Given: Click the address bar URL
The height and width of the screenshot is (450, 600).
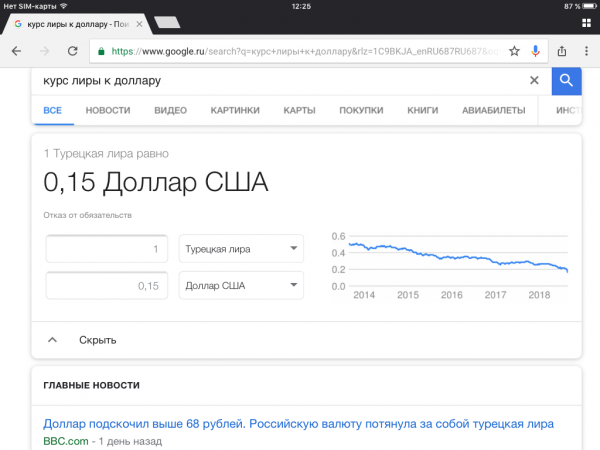Looking at the screenshot, I should pos(300,50).
